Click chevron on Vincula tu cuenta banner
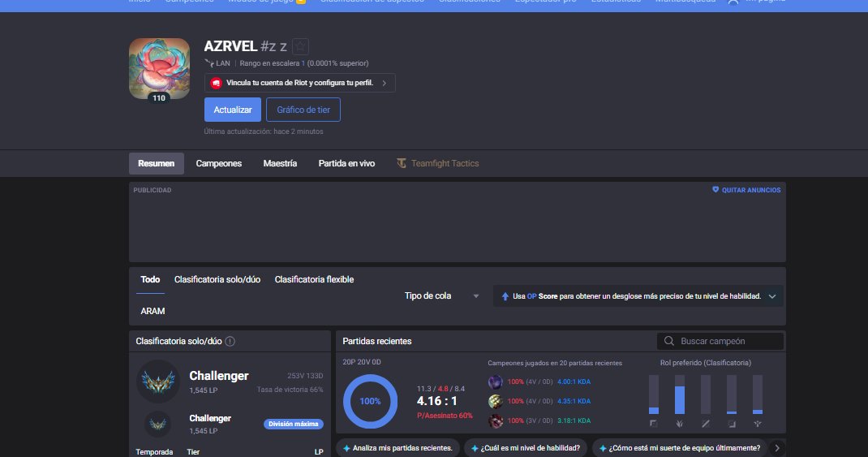The height and width of the screenshot is (457, 868). (x=385, y=83)
